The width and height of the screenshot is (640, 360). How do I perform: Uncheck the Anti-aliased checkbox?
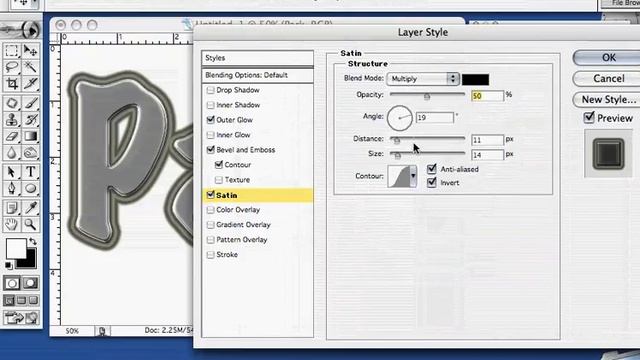(432, 169)
